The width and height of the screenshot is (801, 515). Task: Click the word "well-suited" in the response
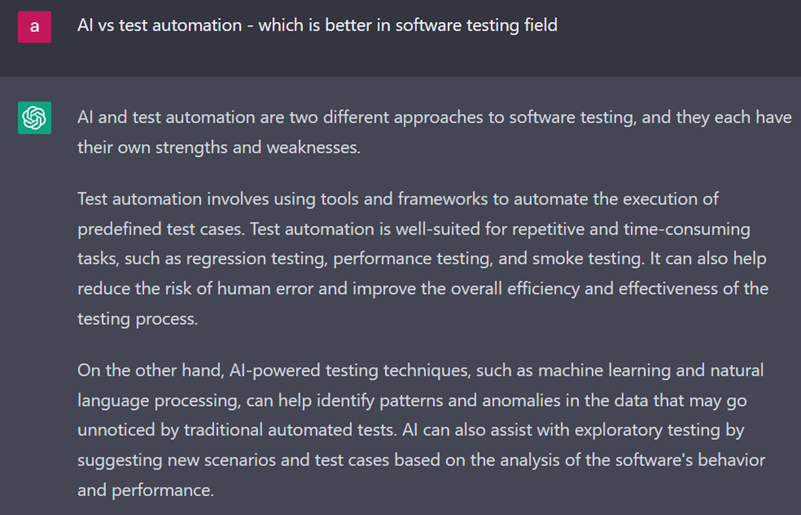[x=438, y=229]
